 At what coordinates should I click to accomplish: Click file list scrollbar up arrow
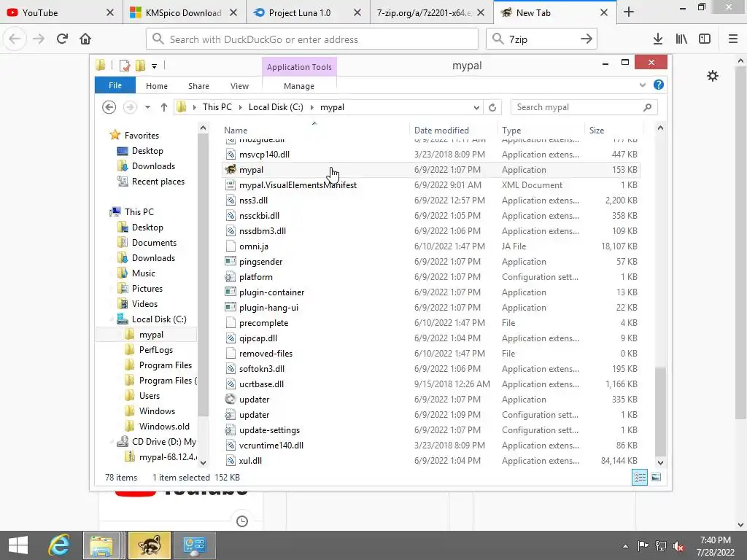coord(660,128)
